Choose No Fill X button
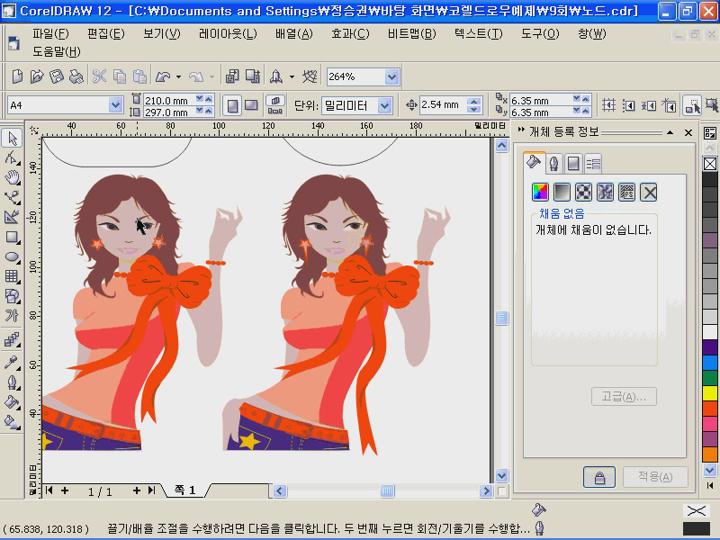 point(649,192)
